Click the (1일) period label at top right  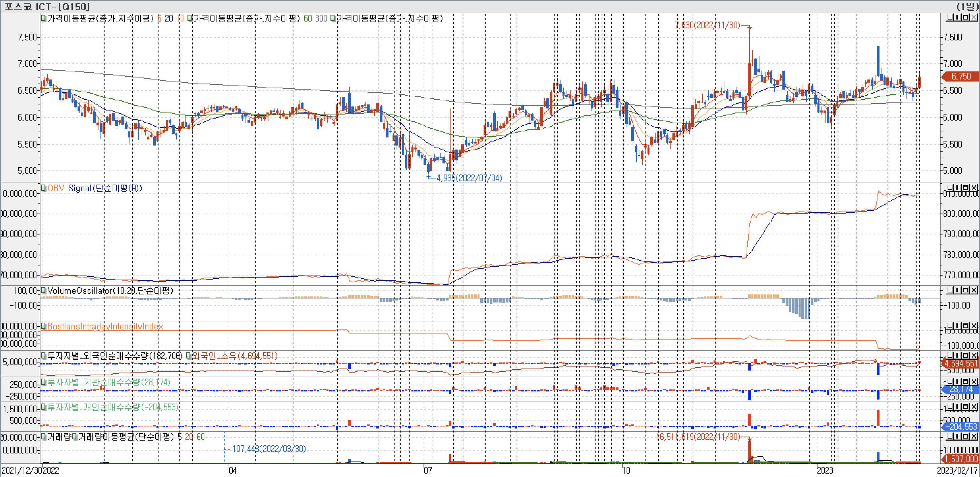click(x=967, y=6)
